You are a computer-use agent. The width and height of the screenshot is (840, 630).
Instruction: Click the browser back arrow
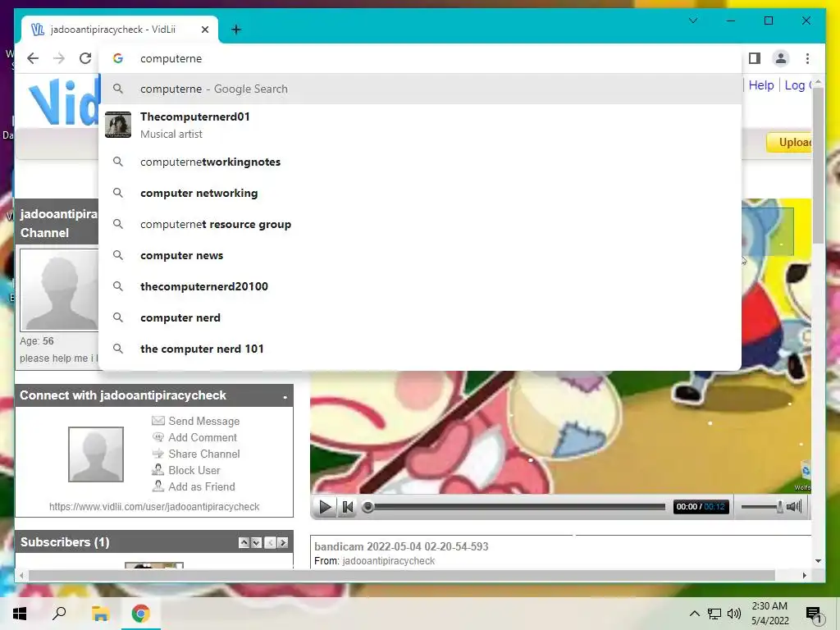tap(33, 58)
